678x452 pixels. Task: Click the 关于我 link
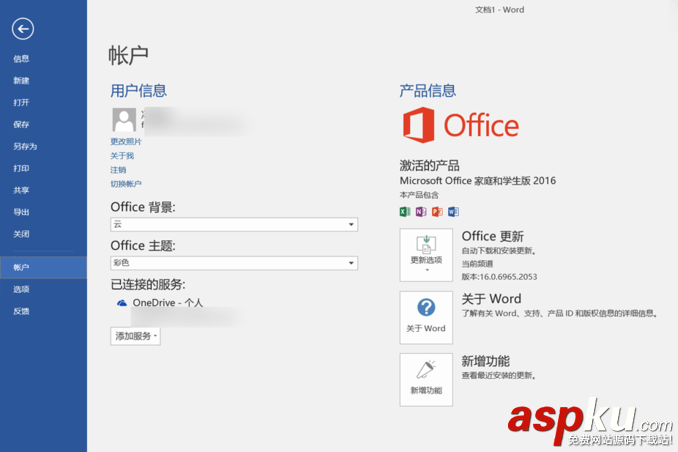pos(122,156)
